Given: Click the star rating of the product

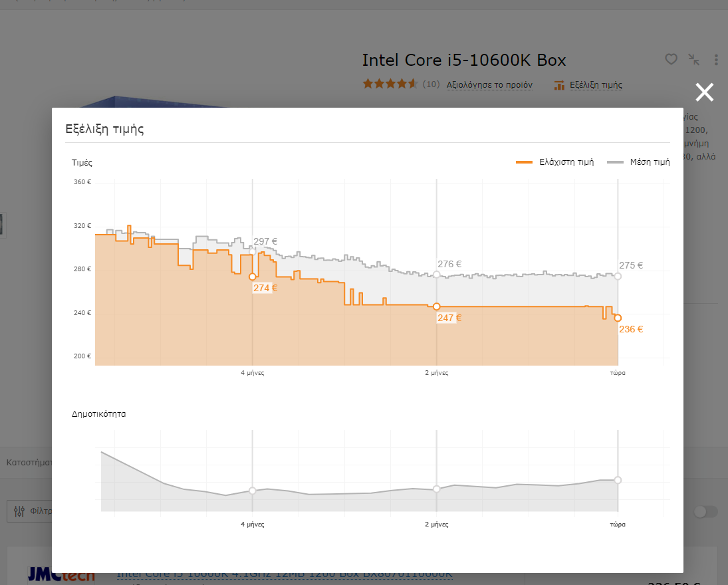Looking at the screenshot, I should (x=390, y=84).
